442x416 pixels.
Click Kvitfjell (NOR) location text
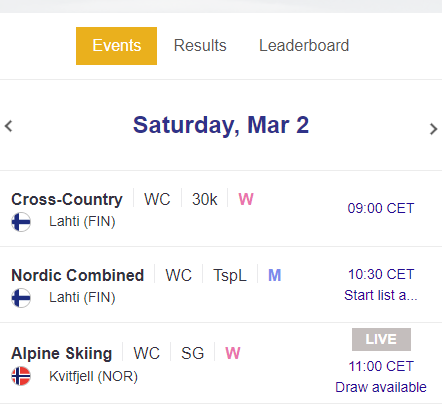93,376
